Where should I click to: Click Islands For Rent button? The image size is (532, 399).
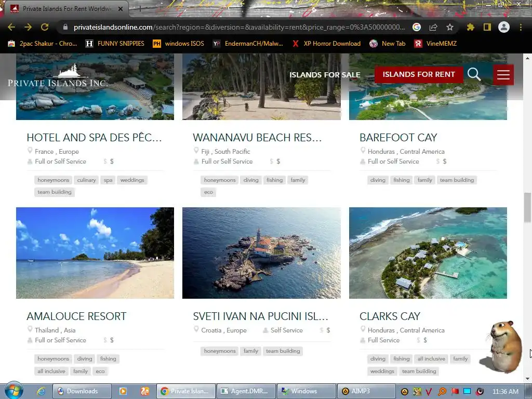coord(419,74)
